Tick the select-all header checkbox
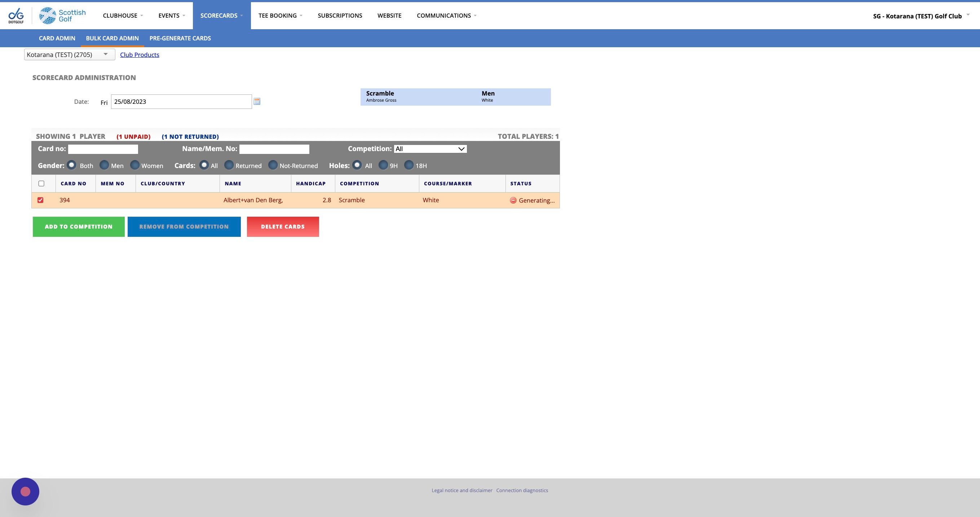The image size is (980, 517). tap(41, 184)
